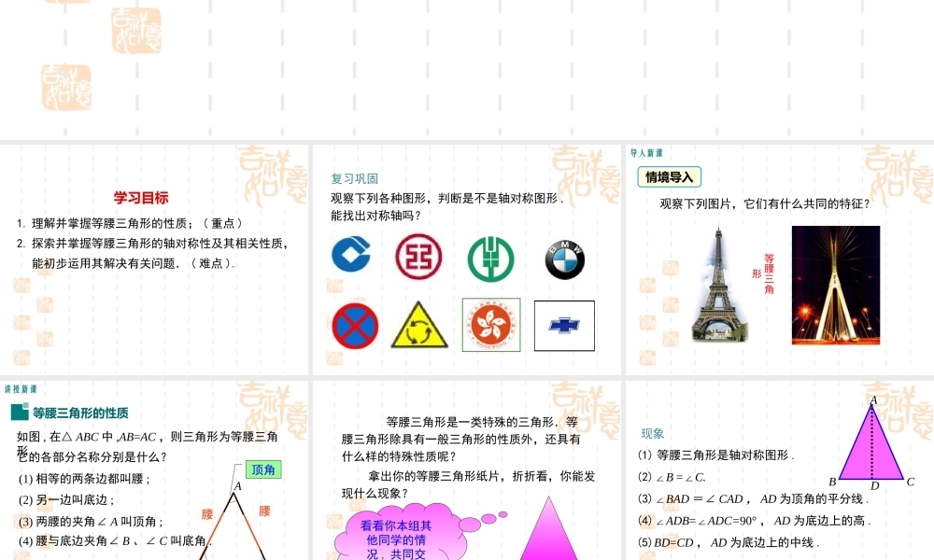Click text 观察下列图片，它们有什么共同的特征
934x560 pixels.
(x=765, y=203)
